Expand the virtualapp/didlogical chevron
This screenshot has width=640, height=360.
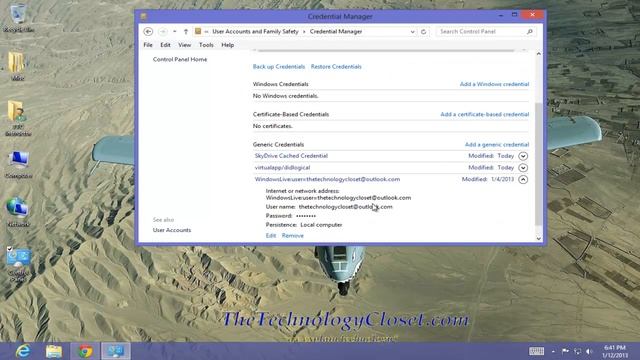tap(523, 168)
